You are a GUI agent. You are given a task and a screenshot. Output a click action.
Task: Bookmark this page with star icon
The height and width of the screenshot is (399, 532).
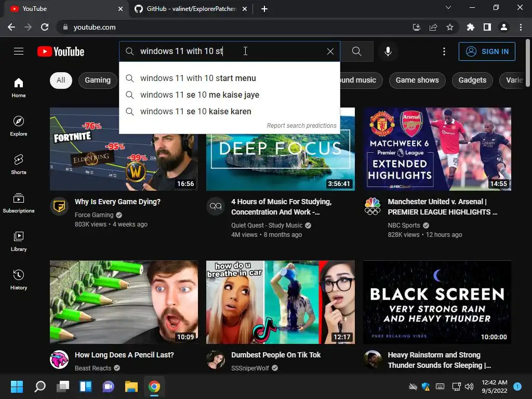[x=450, y=27]
